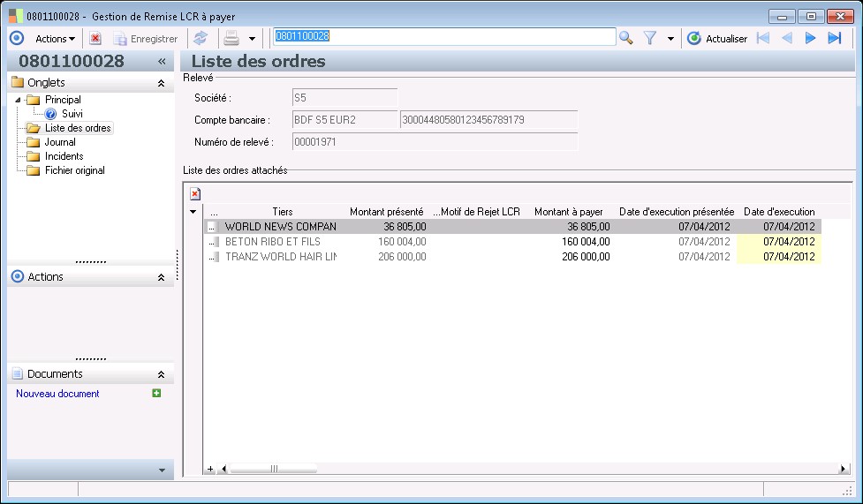Click the Actualiser refresh button
Screen dimensions: 863x504
point(717,38)
